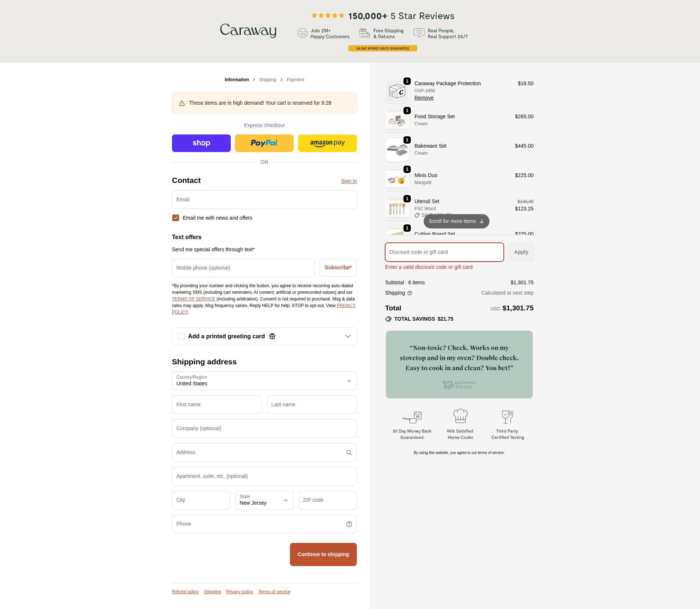Open the State dropdown
The height and width of the screenshot is (609, 700).
264,500
